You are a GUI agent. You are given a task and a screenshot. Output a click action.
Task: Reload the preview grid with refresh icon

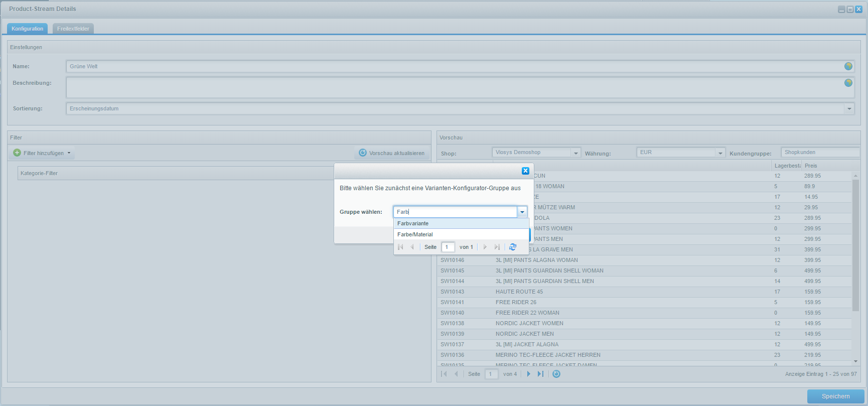[x=556, y=374]
